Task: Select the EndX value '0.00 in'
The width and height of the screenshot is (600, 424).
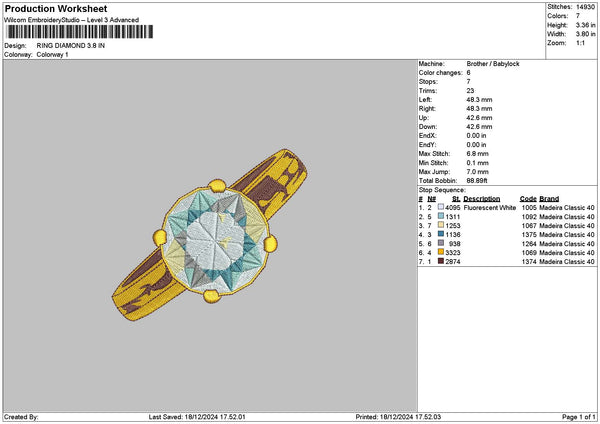Action: point(476,136)
